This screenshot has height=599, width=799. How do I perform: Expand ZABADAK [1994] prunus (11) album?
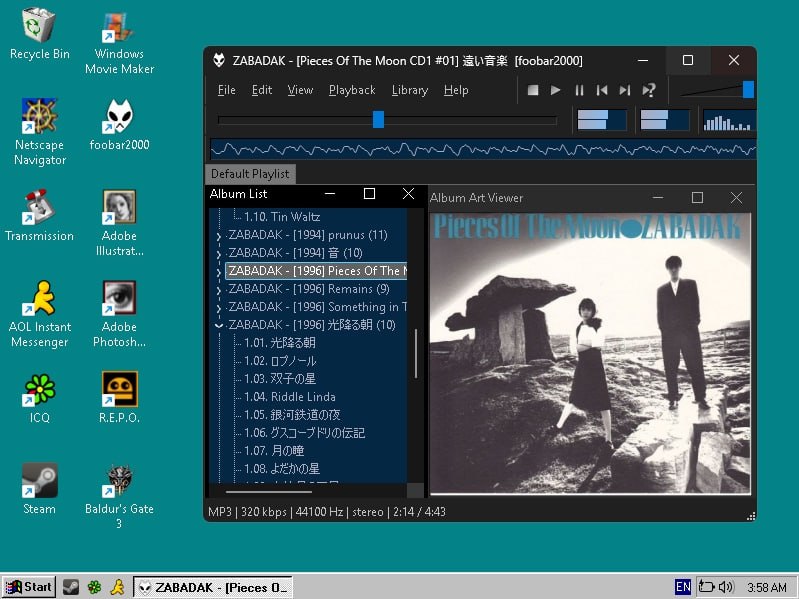[219, 236]
